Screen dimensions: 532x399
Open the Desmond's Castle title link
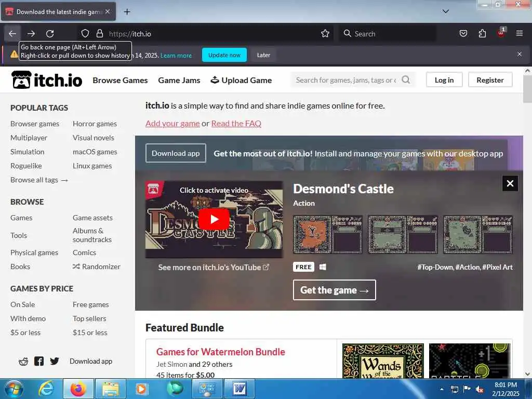point(343,189)
